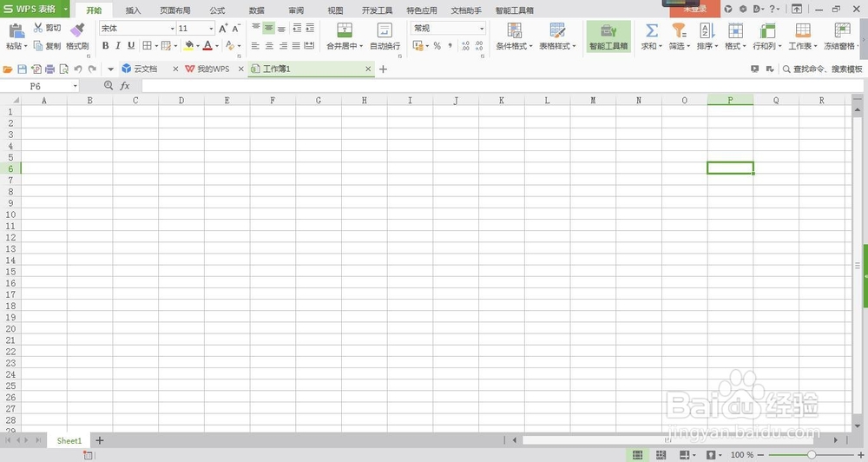This screenshot has height=462, width=868.
Task: Click the save disk icon
Action: (23, 69)
